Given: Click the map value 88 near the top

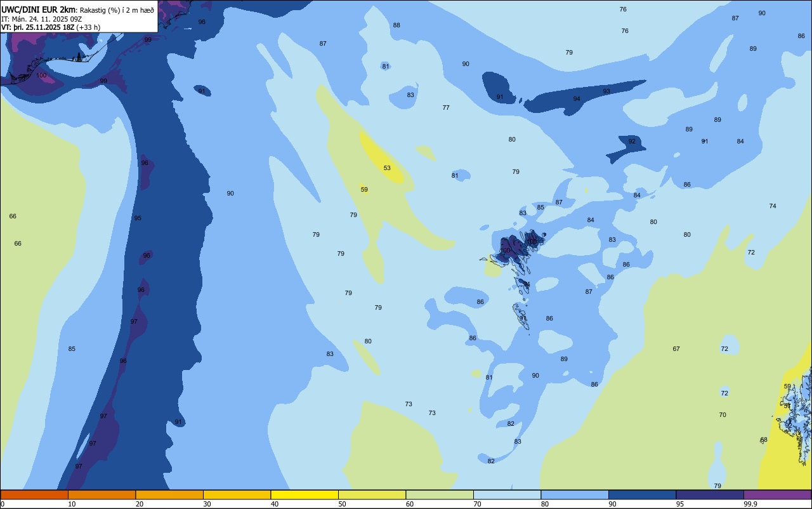Looking at the screenshot, I should [x=396, y=25].
